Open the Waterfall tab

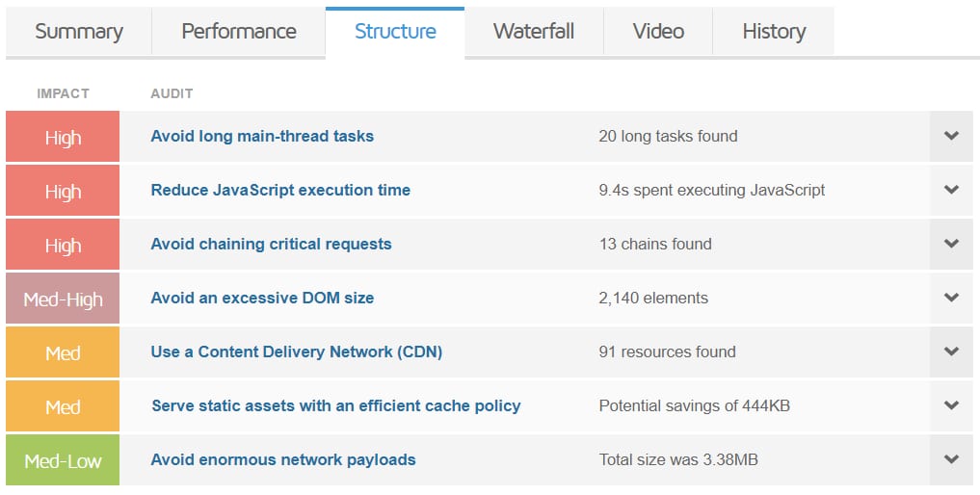pyautogui.click(x=533, y=32)
